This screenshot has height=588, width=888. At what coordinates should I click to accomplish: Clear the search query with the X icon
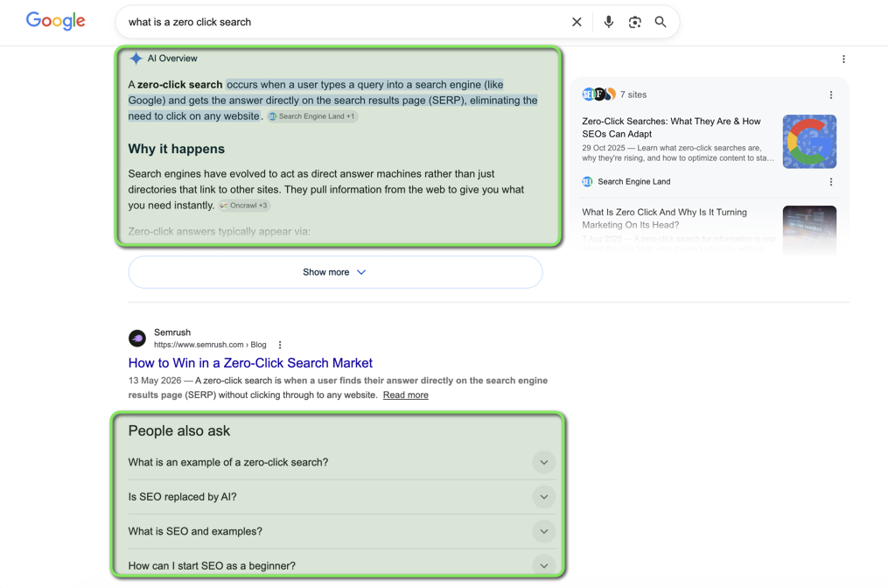(x=577, y=22)
